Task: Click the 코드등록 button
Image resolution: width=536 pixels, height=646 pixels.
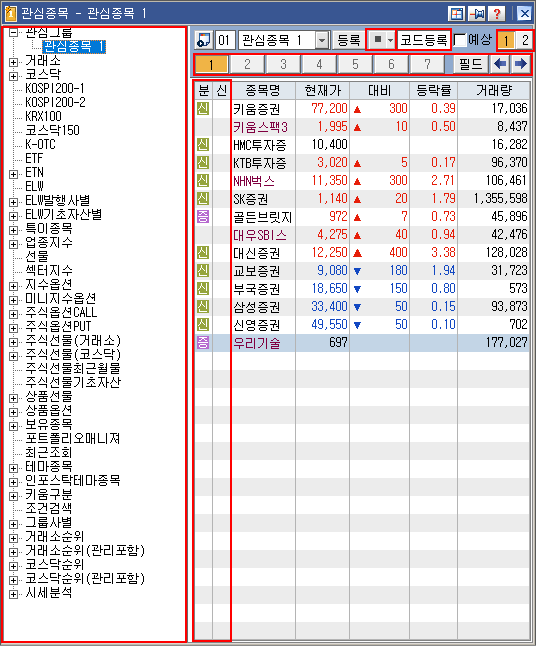Action: pos(424,40)
